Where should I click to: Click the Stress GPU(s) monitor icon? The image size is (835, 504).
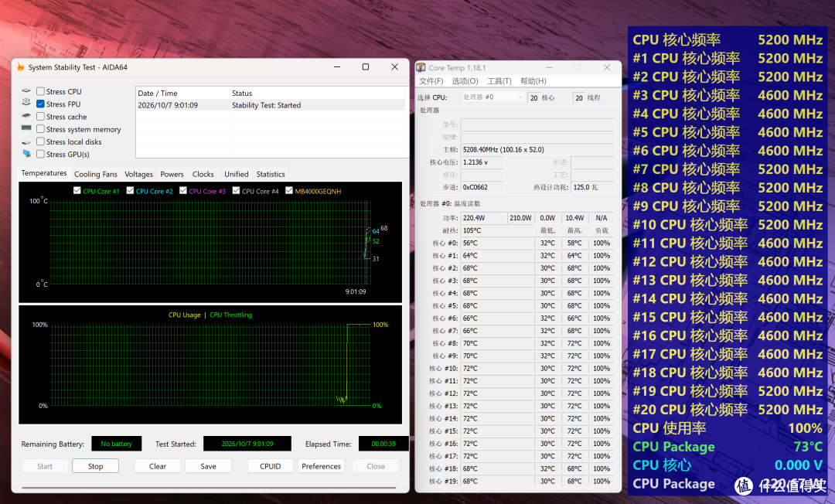point(26,154)
